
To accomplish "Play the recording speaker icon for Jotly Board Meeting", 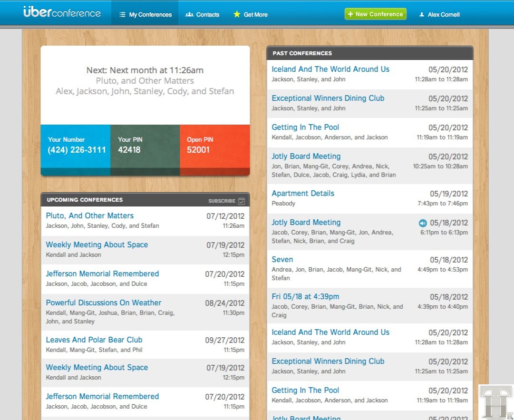I will tap(423, 223).
